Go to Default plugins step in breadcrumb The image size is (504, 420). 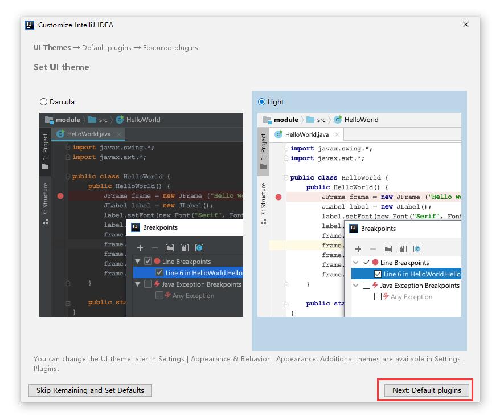[x=106, y=48]
